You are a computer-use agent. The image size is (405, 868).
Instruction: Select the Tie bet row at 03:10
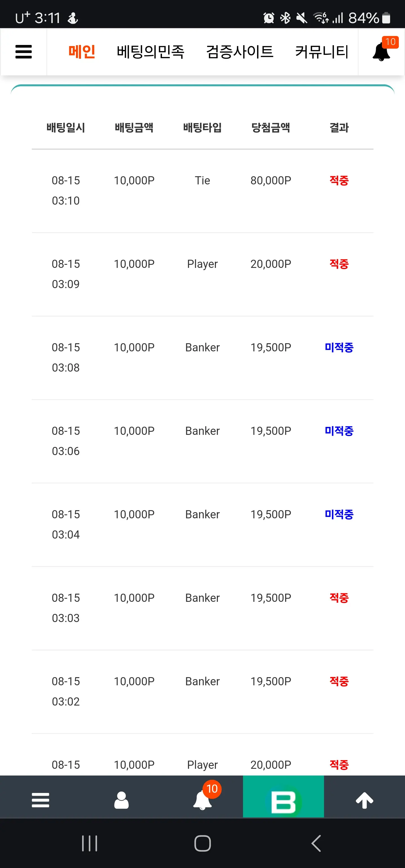[203, 191]
